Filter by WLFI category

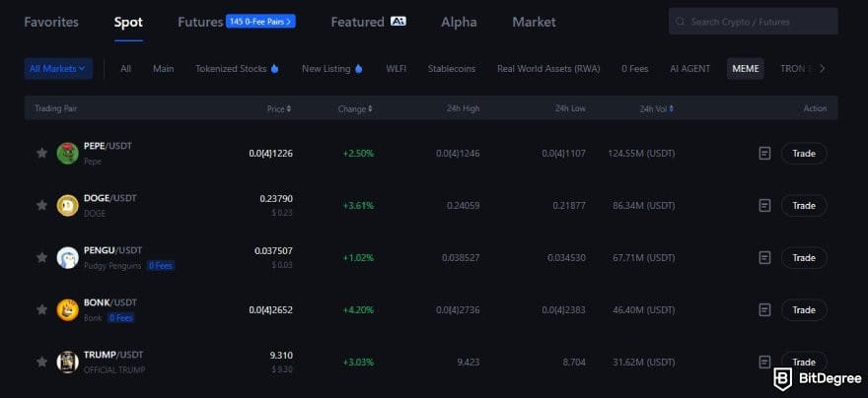click(397, 69)
